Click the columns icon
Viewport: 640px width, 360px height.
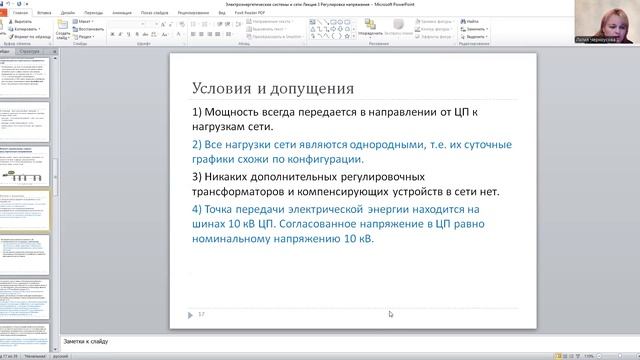[x=229, y=35]
